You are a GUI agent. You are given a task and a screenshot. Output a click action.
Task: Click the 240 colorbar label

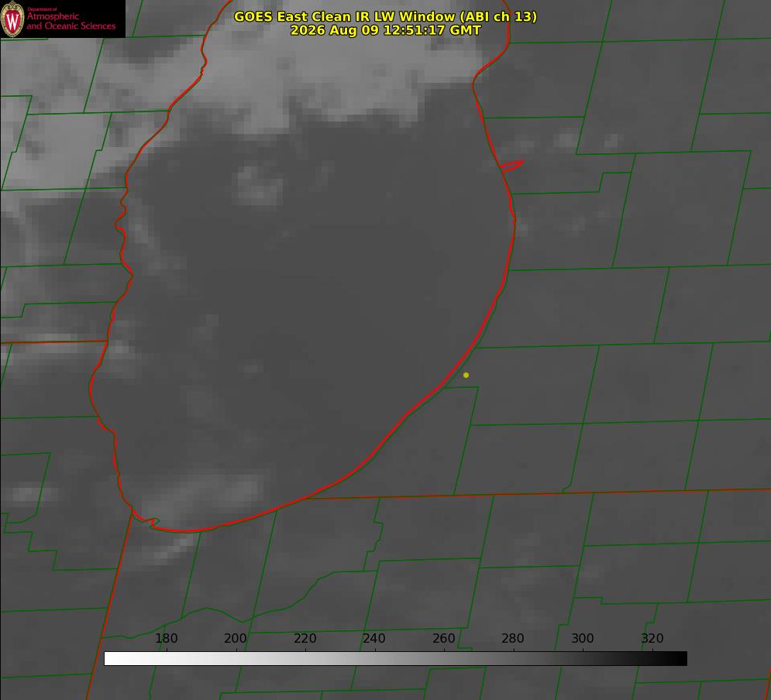(x=374, y=638)
